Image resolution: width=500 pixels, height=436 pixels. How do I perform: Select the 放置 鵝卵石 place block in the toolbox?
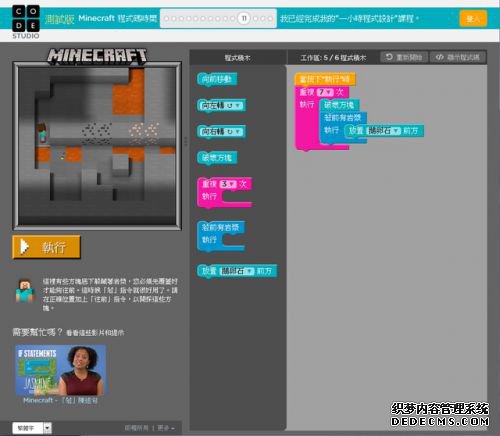(237, 271)
